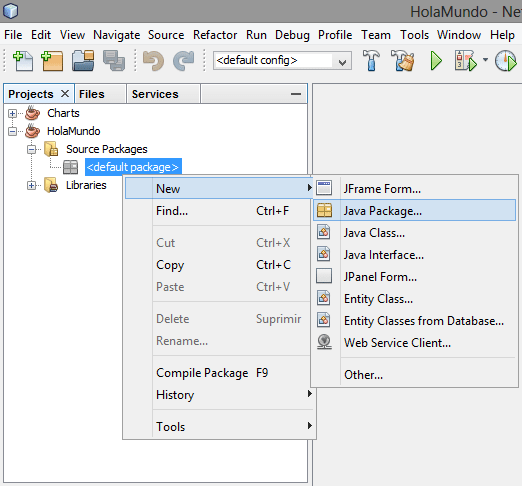
Task: Select Other... in New submenu
Action: point(415,375)
